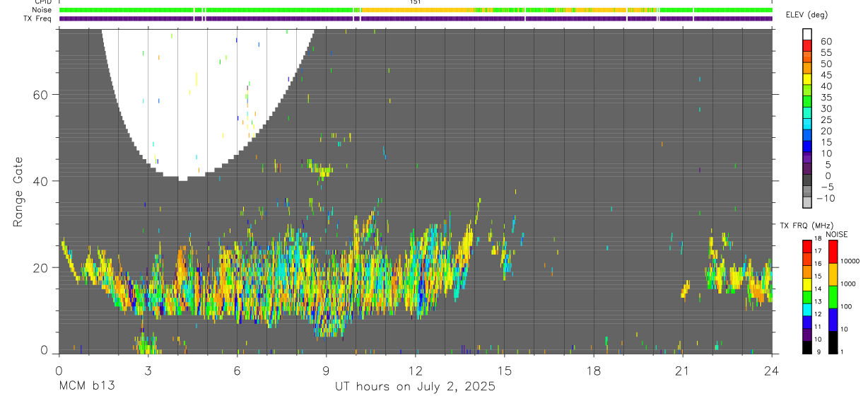Click the purple TX Freq bar at top
The width and height of the screenshot is (868, 401).
click(416, 18)
